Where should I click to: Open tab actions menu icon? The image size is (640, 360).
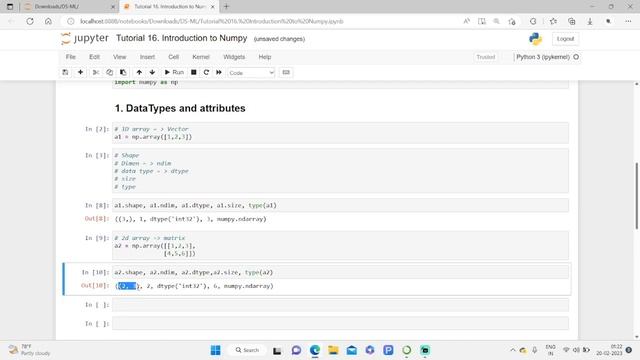tap(10, 7)
